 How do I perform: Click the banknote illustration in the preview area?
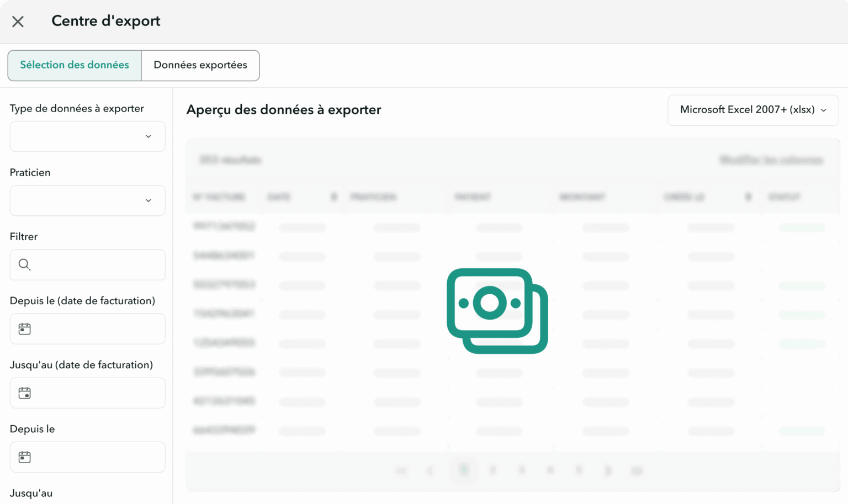[x=497, y=310]
